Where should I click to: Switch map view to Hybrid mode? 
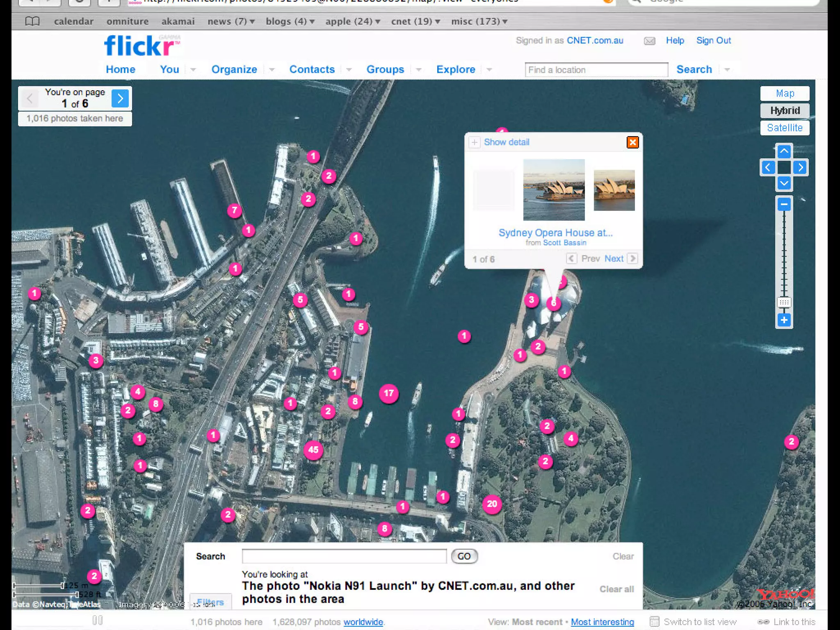pos(785,111)
